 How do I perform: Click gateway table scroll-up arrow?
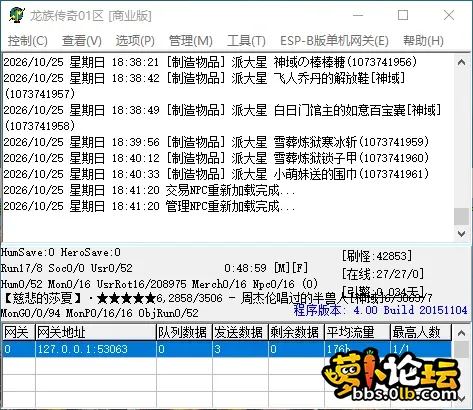pyautogui.click(x=462, y=333)
